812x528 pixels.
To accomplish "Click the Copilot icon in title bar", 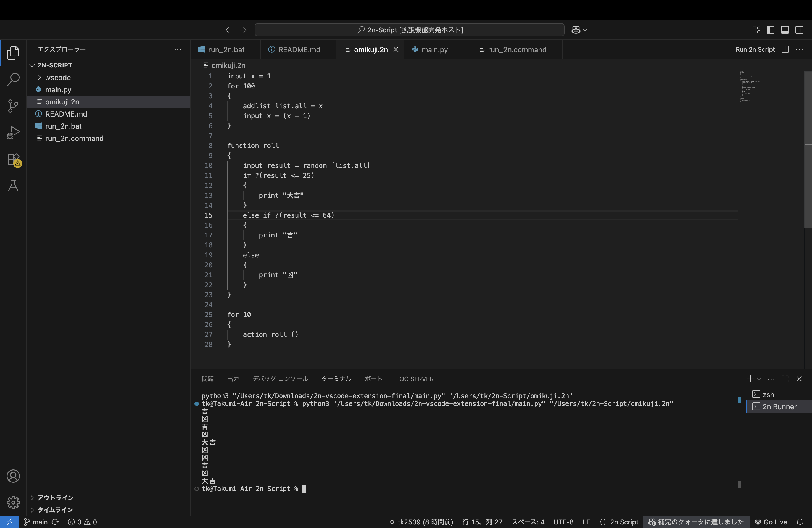I will coord(576,30).
